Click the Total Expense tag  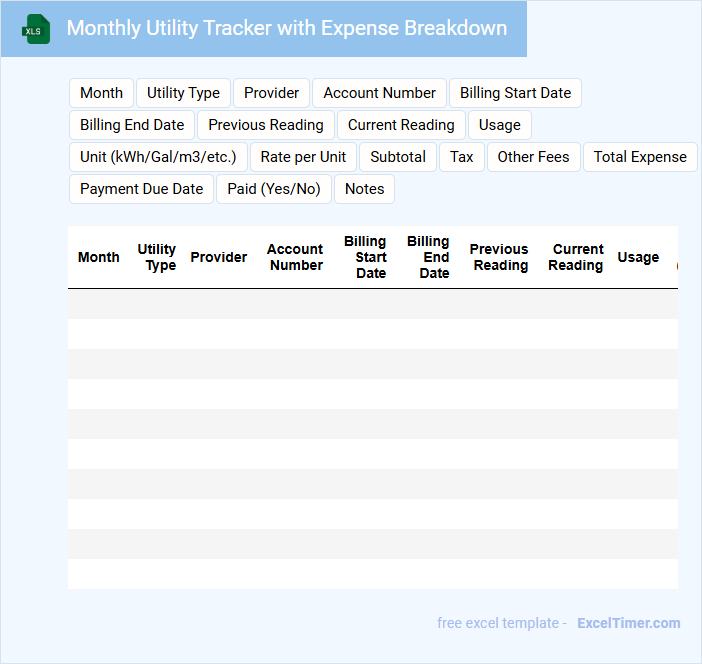coord(640,157)
